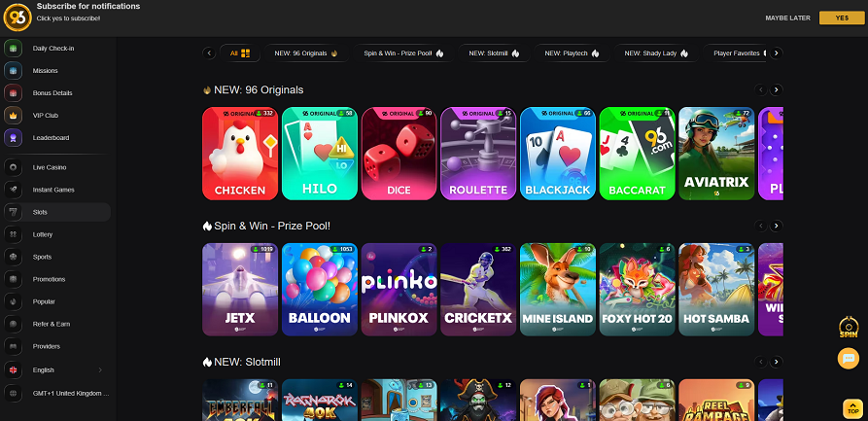Previous arrow for 96 Originals row
The width and height of the screenshot is (868, 421).
tap(761, 89)
